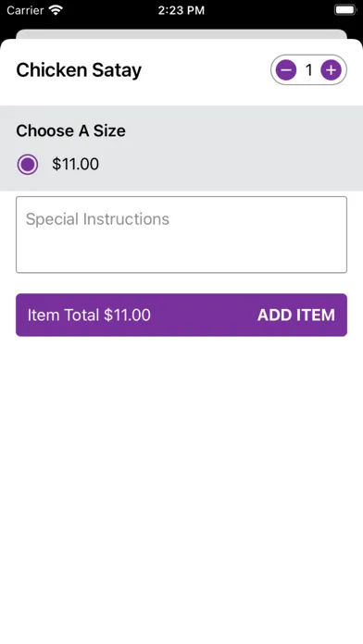Tap the Choose A Size heading
Screen dimensions: 363x644
70,131
